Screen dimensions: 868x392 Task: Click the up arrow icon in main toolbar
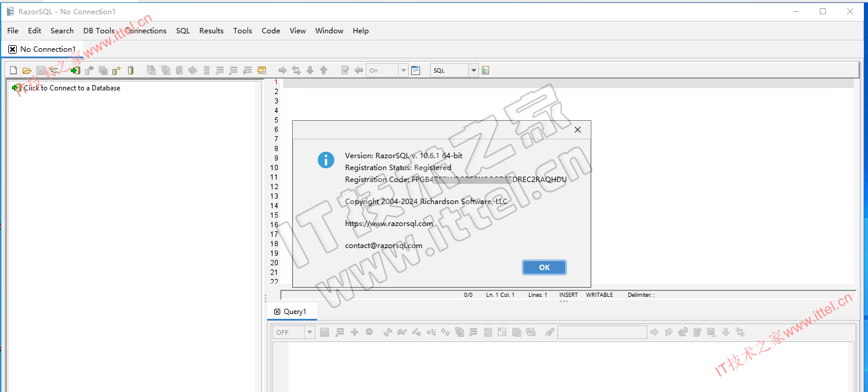coord(324,70)
